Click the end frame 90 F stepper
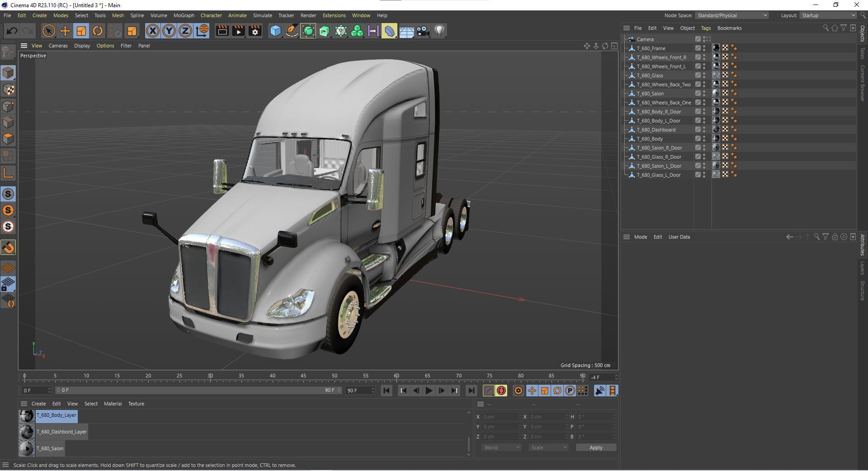The height and width of the screenshot is (471, 868). pos(373,390)
